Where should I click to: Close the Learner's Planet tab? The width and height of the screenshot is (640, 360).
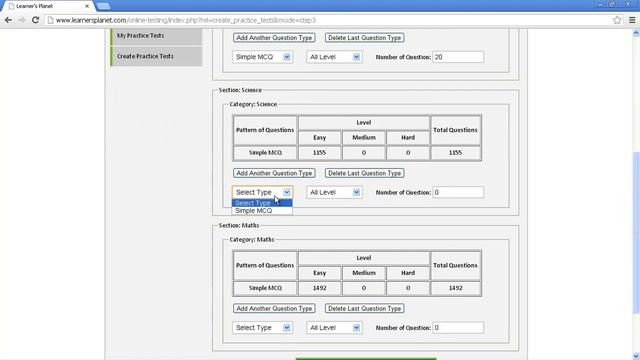coord(87,6)
